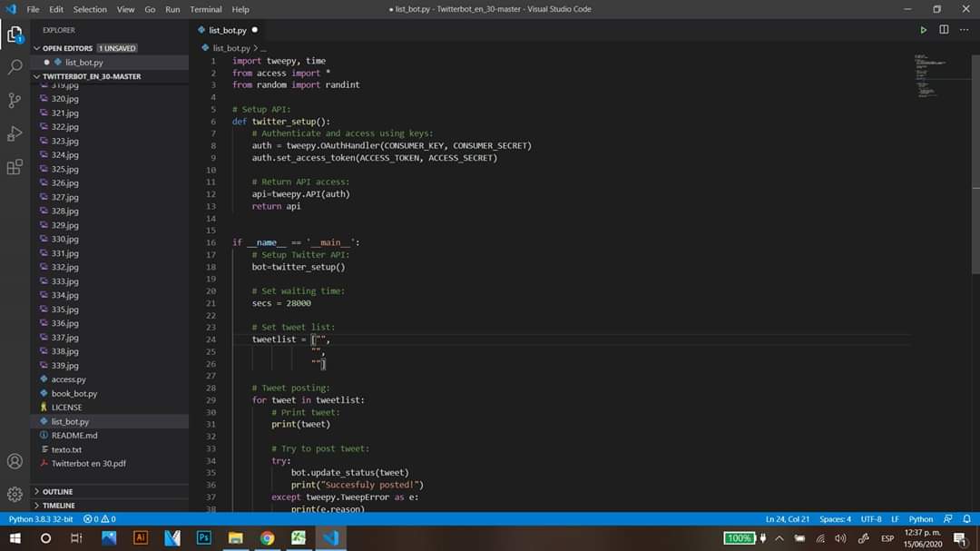Open the feedback icon in status bar
Image resolution: width=980 pixels, height=551 pixels.
tap(948, 519)
